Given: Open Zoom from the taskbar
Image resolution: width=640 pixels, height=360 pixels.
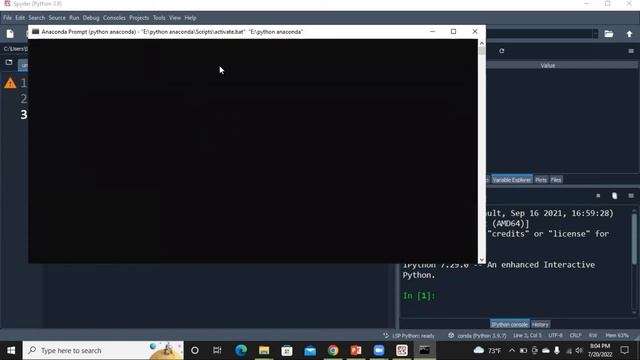Looking at the screenshot, I should coord(379,351).
